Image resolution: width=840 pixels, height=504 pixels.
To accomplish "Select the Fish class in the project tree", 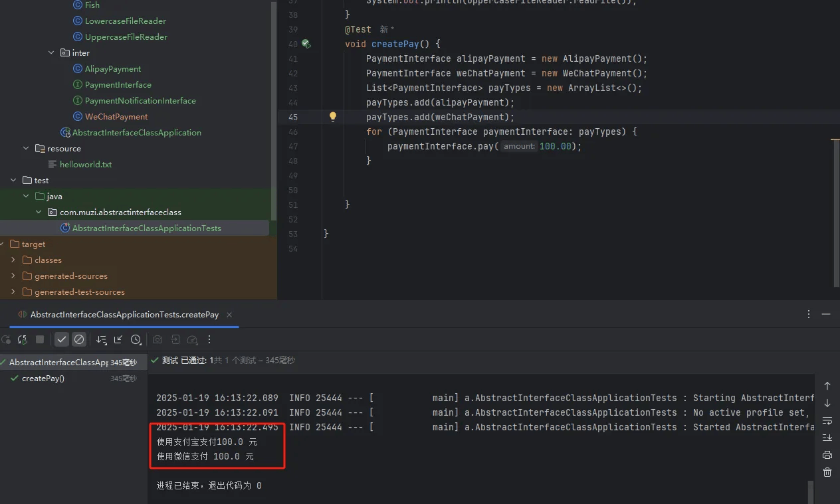I will [x=92, y=5].
